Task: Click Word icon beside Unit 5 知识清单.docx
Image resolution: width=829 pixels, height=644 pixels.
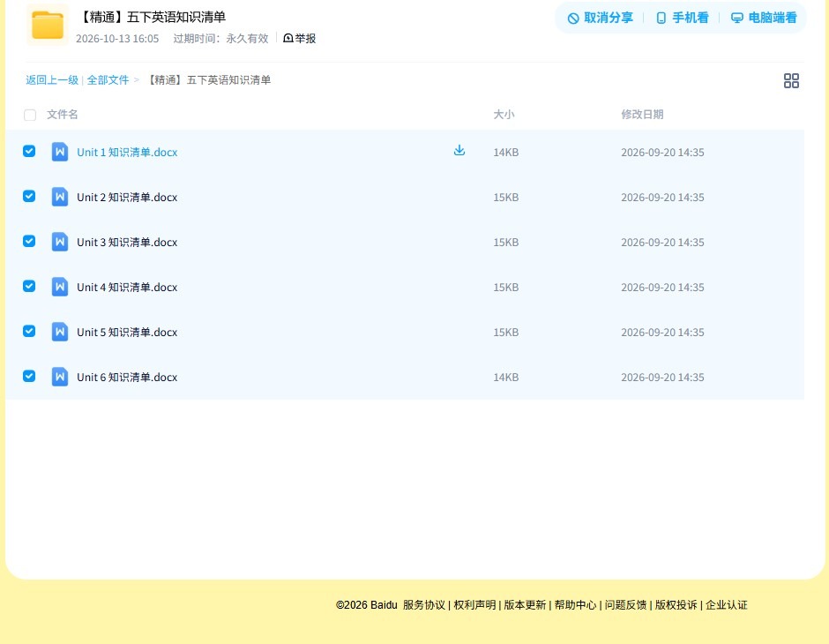Action: click(60, 332)
